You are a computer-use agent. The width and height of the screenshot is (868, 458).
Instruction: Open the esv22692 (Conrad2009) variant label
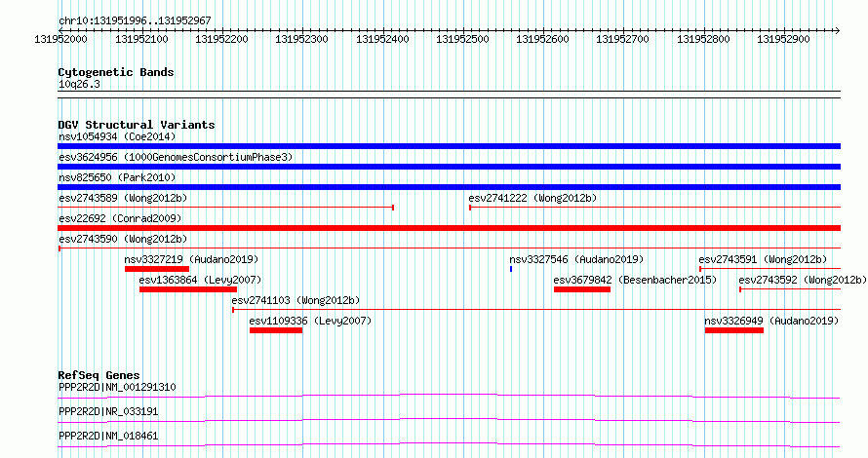point(120,218)
